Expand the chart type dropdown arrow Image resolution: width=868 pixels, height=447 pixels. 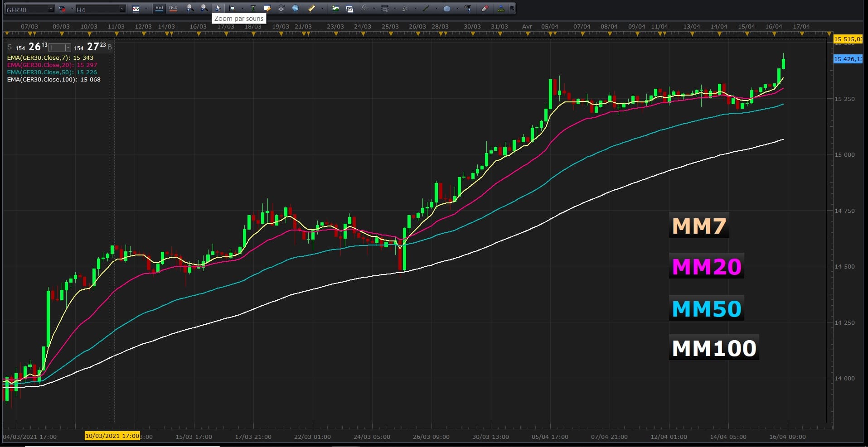[x=146, y=9]
